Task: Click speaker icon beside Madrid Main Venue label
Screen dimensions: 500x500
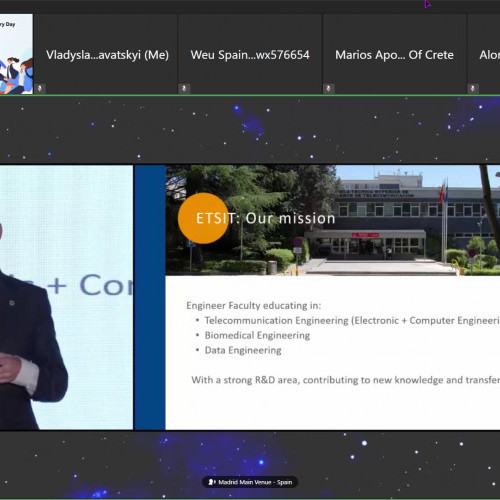Action: (212, 482)
